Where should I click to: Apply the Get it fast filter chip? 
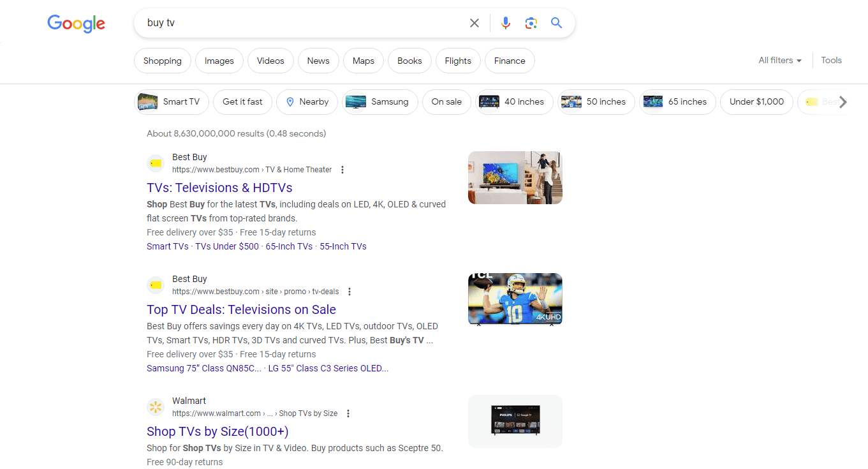tap(242, 101)
